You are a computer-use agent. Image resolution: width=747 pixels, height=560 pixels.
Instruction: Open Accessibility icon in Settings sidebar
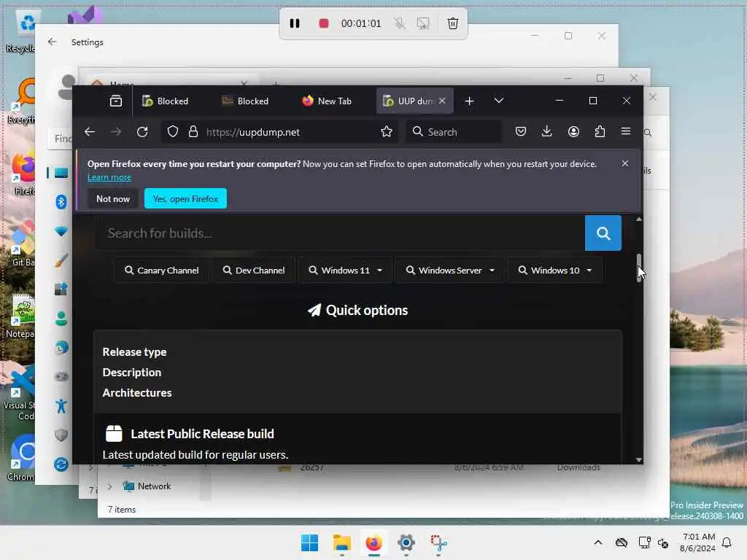click(61, 406)
